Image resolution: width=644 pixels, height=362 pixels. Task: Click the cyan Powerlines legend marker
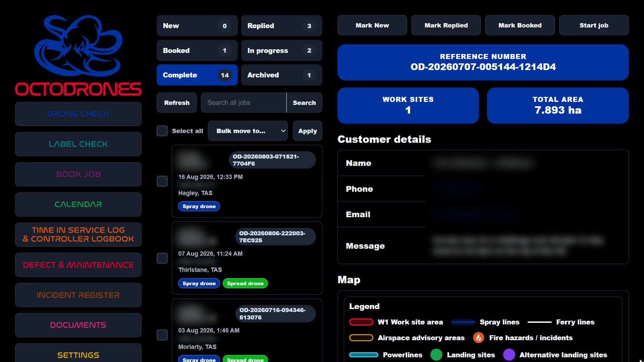364,355
